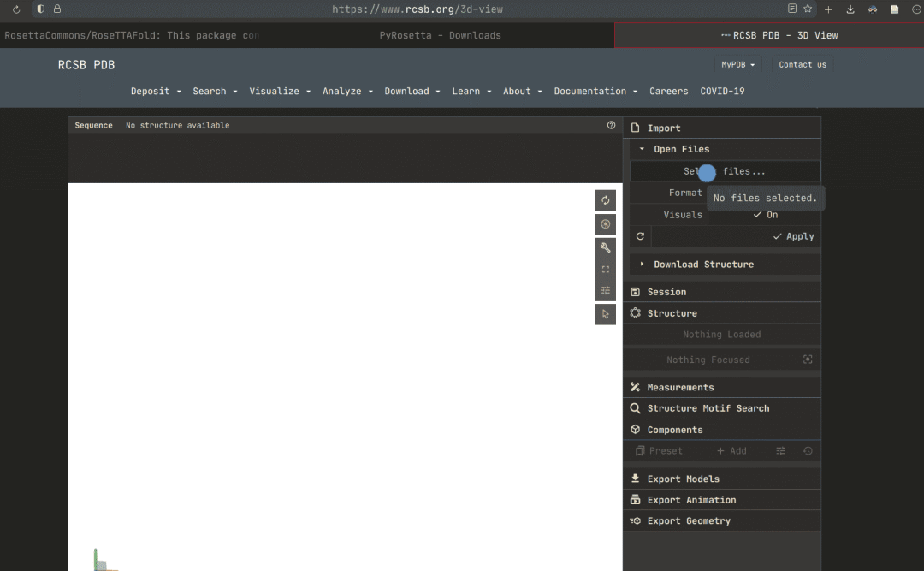The height and width of the screenshot is (571, 924).
Task: Expand the Download Structure section
Action: (x=725, y=265)
